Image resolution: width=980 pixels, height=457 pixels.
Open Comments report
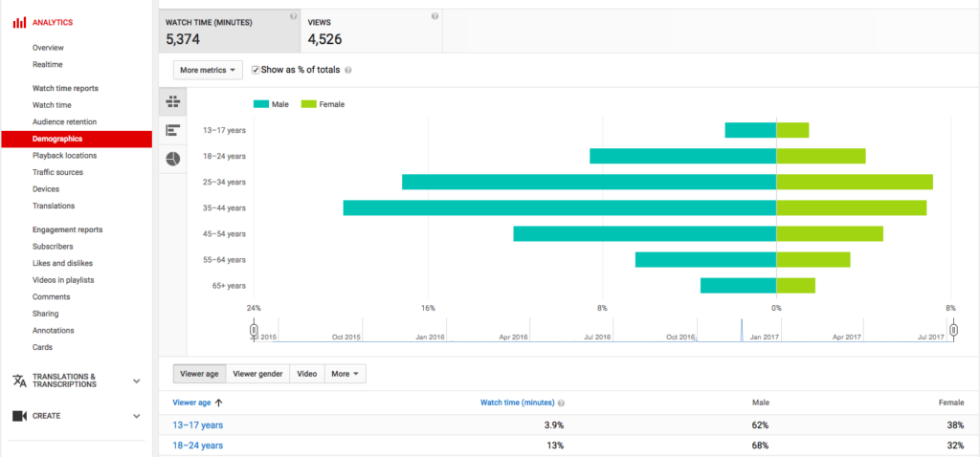(52, 297)
